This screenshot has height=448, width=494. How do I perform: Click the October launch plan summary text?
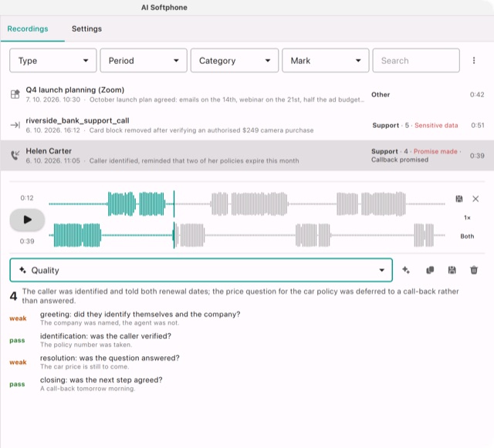(226, 99)
